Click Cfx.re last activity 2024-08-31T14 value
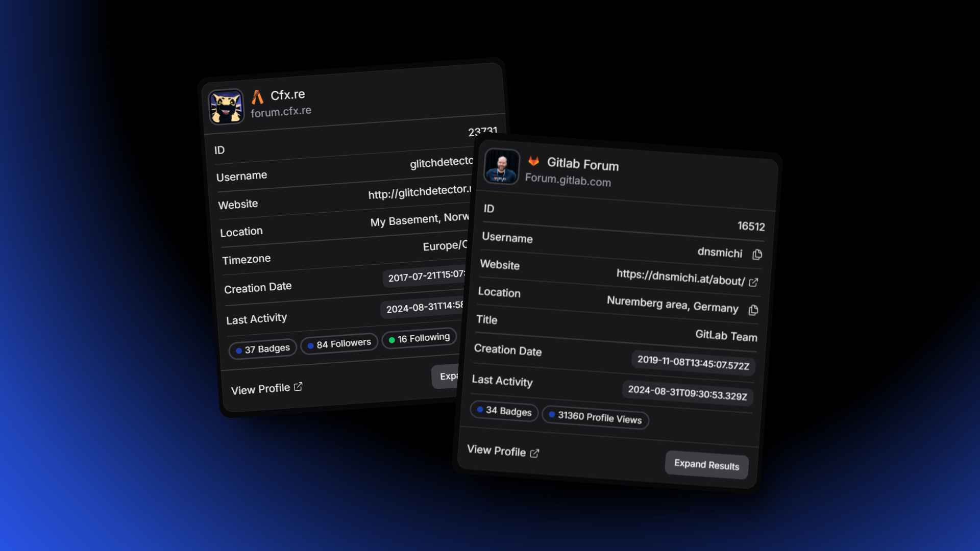 (423, 307)
